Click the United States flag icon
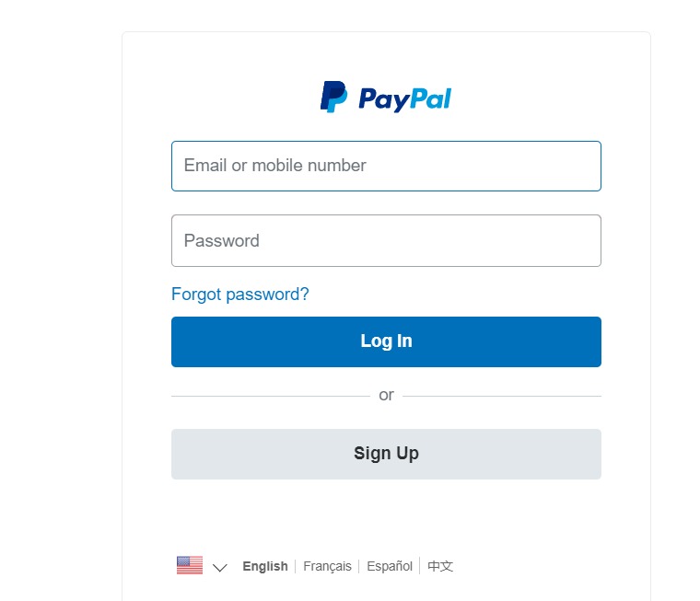Viewport: 700px width, 601px height. point(190,565)
